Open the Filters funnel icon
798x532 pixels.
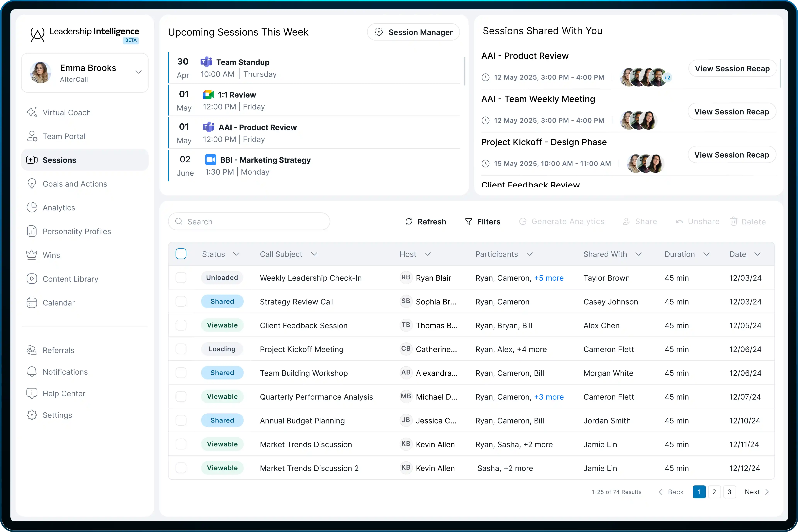pyautogui.click(x=469, y=221)
